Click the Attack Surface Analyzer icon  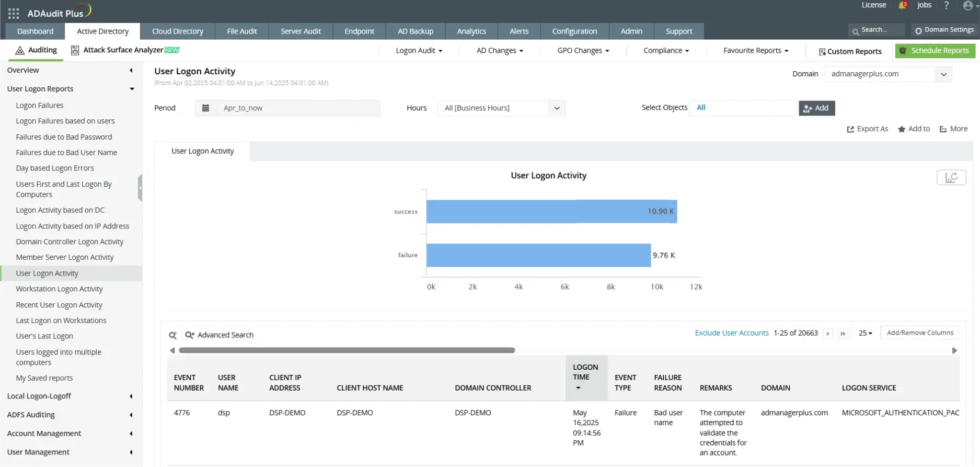75,50
